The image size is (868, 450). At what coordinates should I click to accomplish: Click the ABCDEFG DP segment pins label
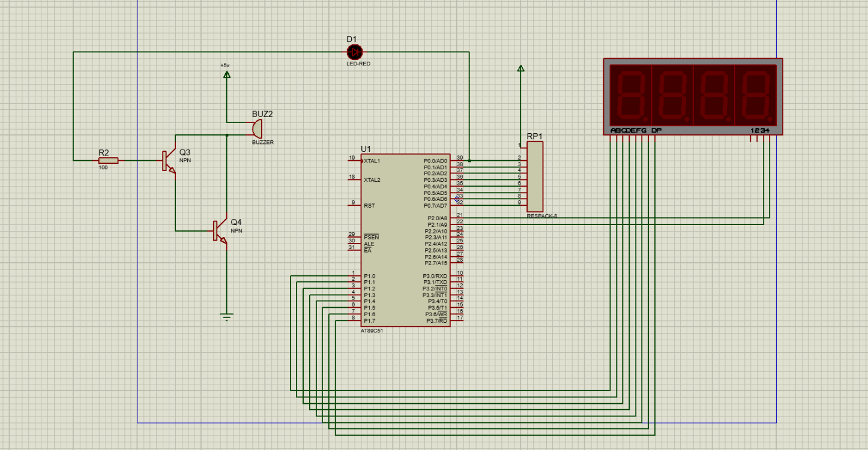click(636, 130)
